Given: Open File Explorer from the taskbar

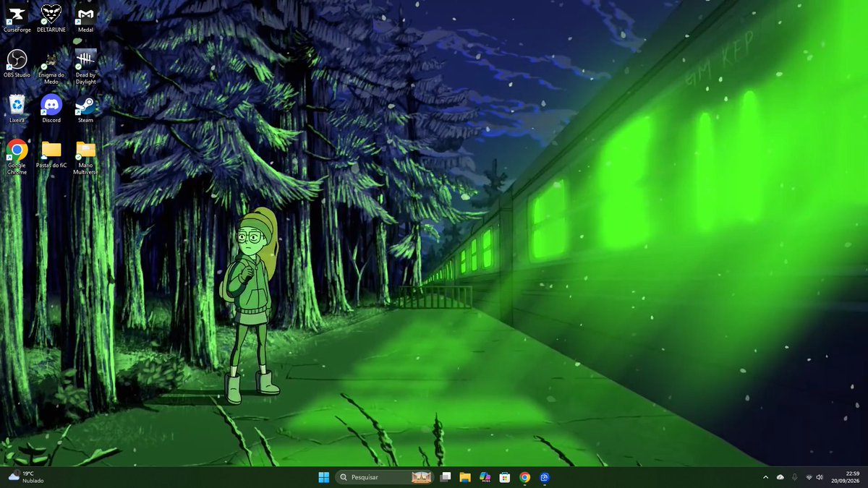Looking at the screenshot, I should click(465, 477).
